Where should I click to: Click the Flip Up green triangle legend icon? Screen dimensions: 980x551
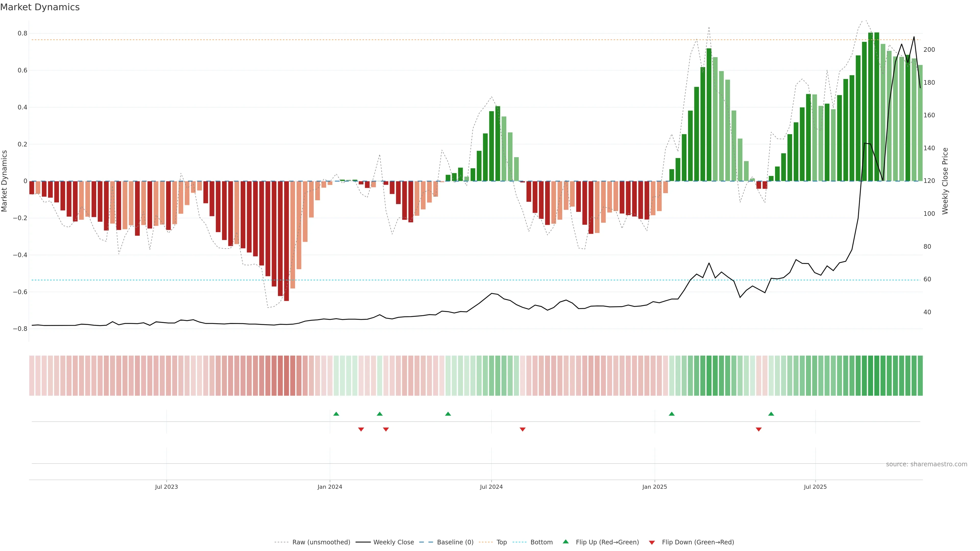pyautogui.click(x=566, y=542)
